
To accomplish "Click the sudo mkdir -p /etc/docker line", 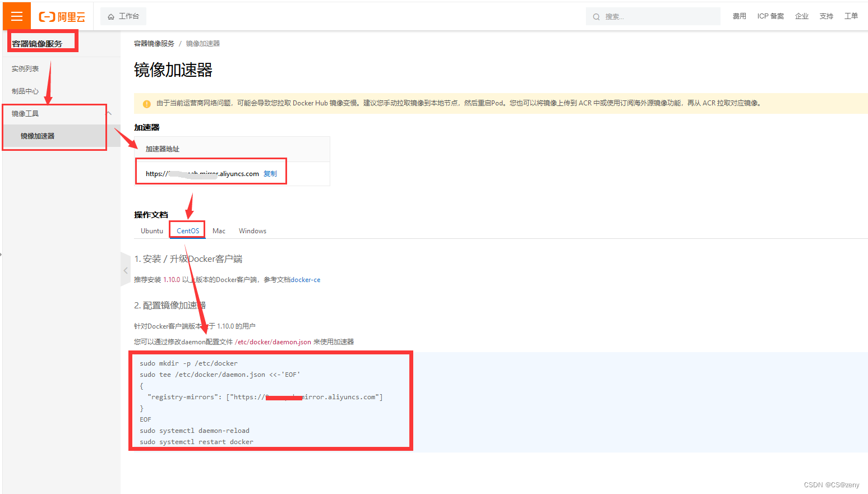I will point(188,363).
